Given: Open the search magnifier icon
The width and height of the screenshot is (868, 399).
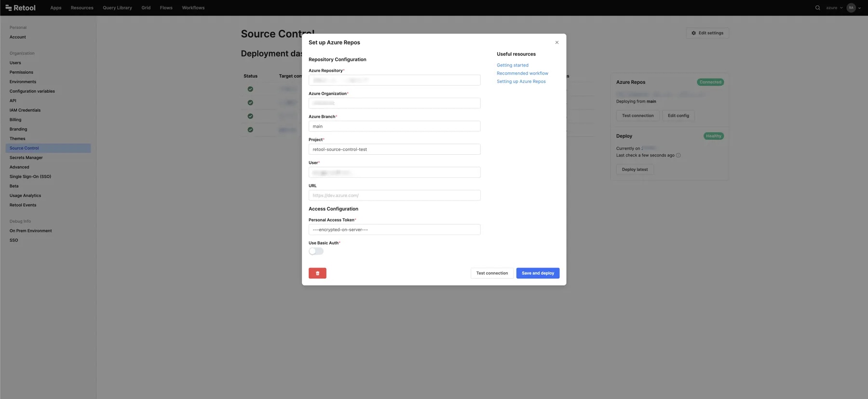Looking at the screenshot, I should 817,8.
